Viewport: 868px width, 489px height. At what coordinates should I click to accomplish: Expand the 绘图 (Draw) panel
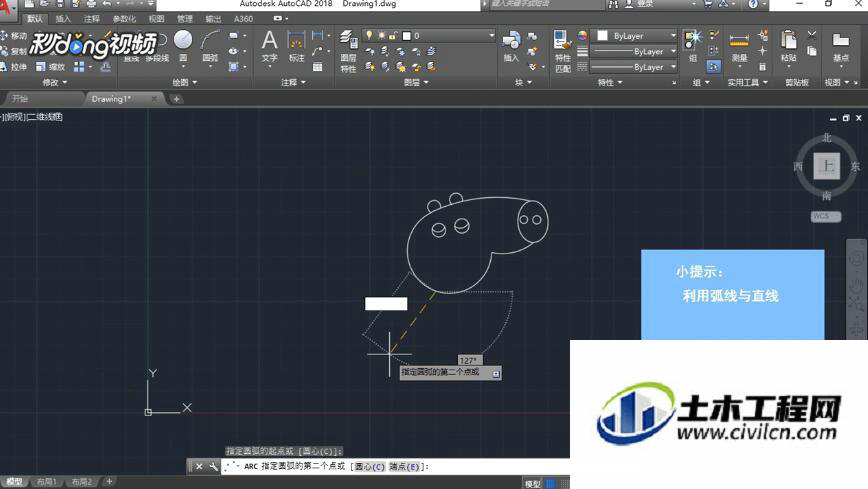(x=184, y=82)
